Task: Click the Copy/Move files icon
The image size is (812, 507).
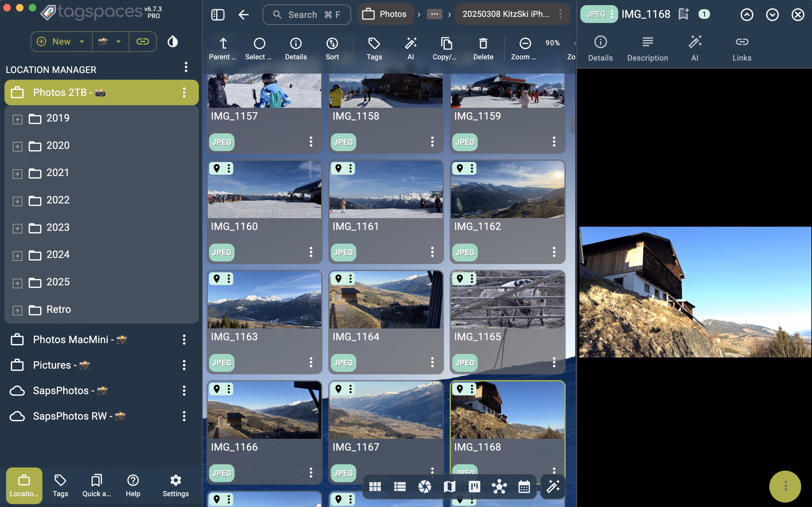Action: [446, 48]
